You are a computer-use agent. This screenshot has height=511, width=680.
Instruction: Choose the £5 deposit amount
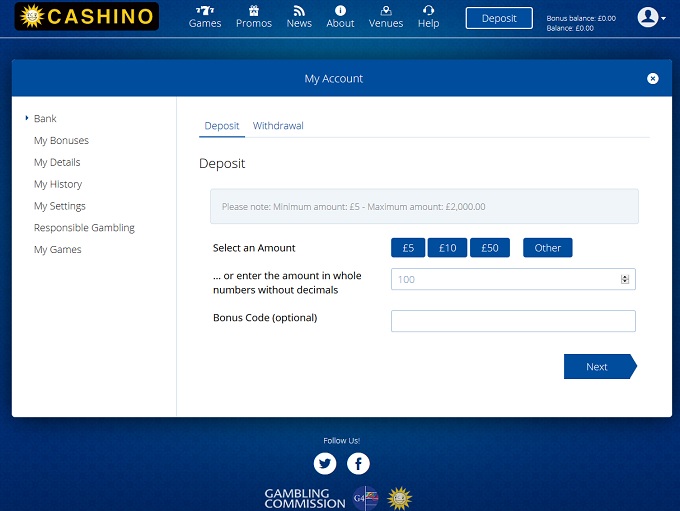408,248
